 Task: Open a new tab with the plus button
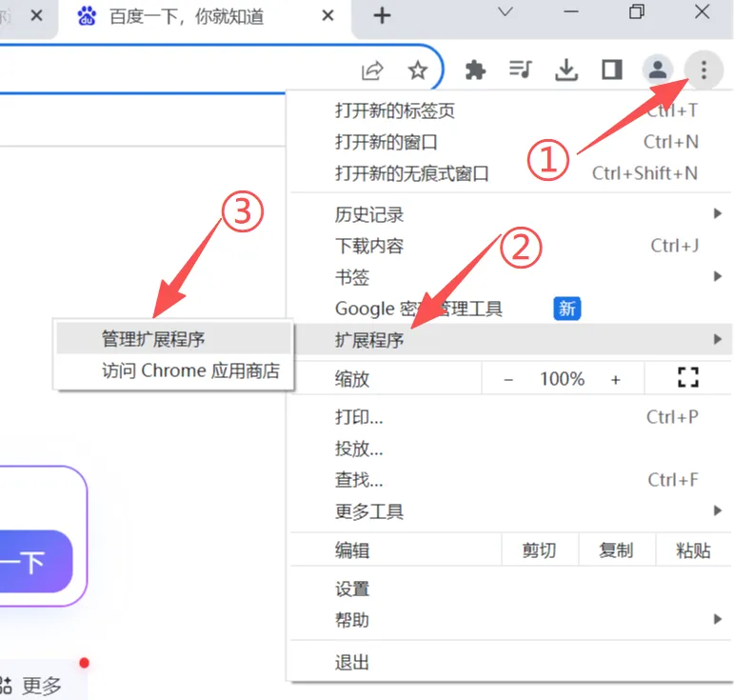(382, 16)
